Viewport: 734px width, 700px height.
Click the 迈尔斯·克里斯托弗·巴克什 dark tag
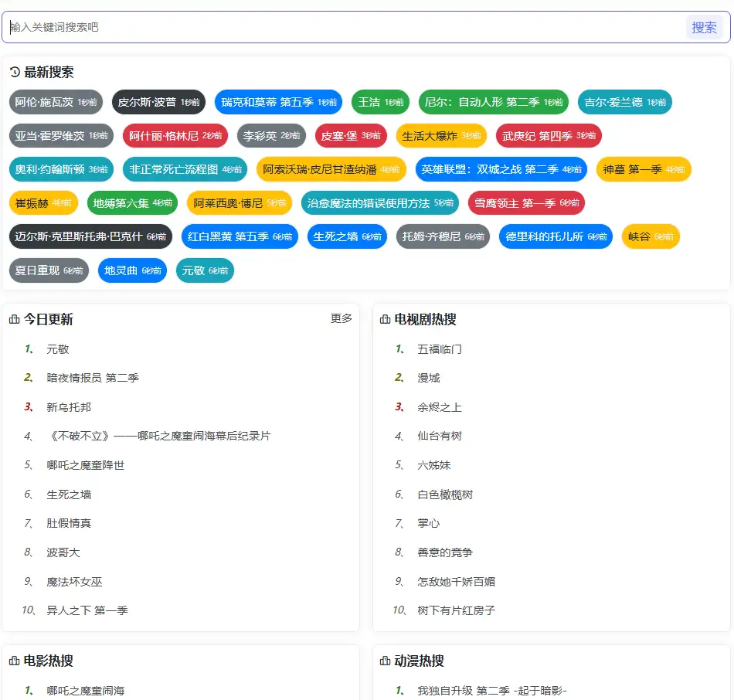(90, 236)
